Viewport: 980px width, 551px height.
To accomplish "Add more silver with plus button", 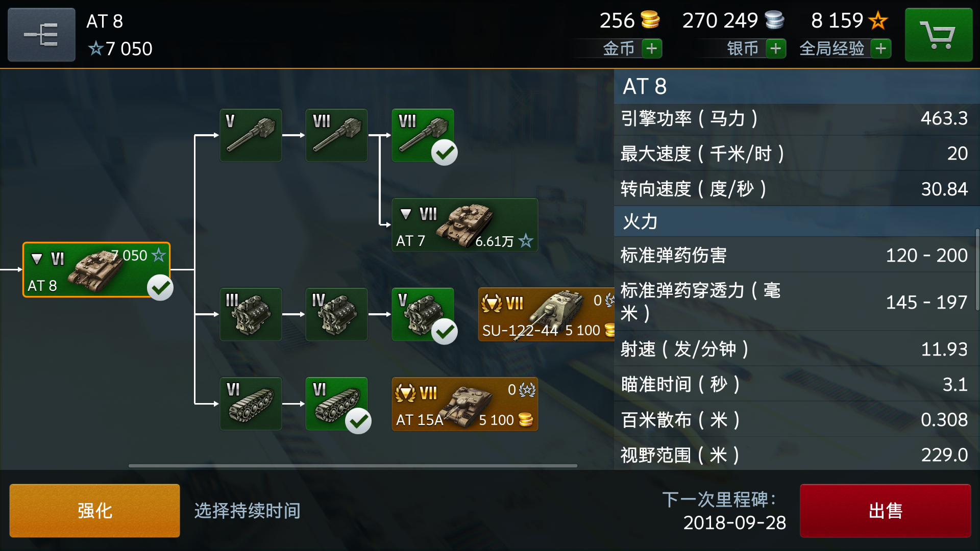I will click(x=776, y=48).
